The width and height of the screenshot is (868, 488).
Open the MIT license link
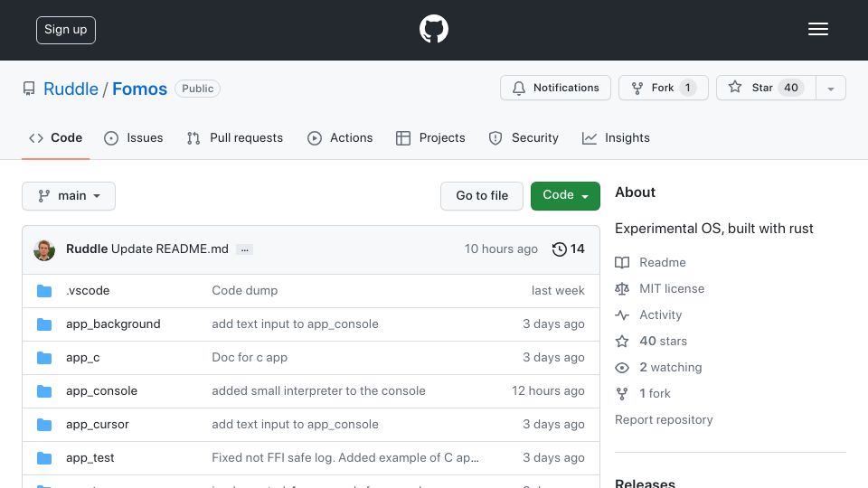(672, 288)
